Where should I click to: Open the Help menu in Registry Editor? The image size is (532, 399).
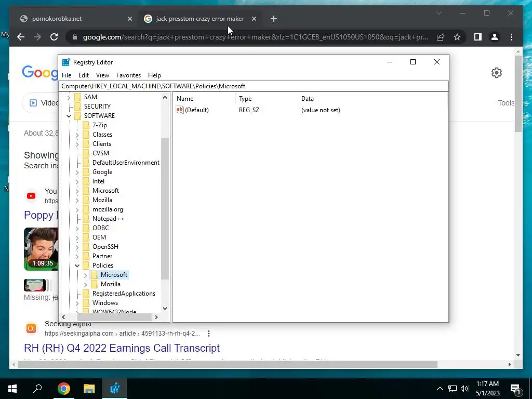[x=154, y=75]
